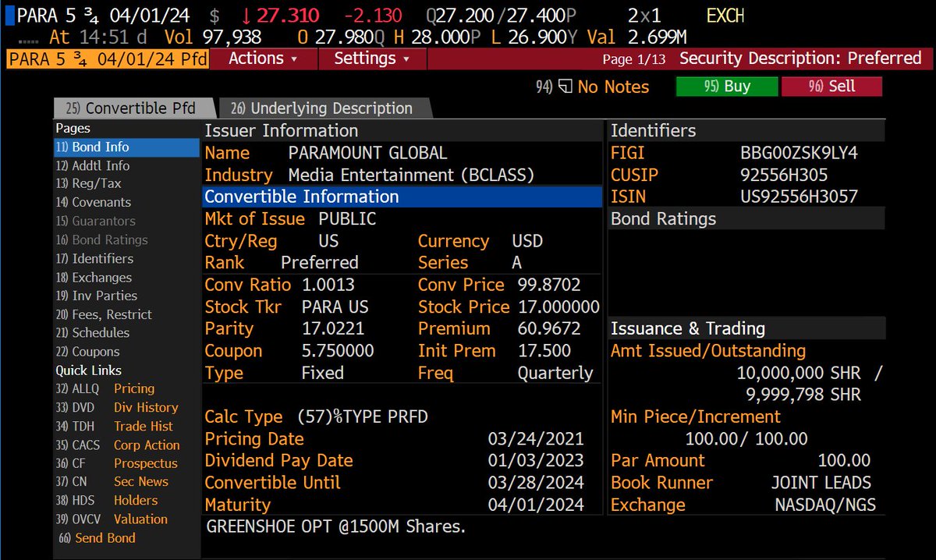Click the Parity value 17.0221
This screenshot has width=936, height=560.
333,328
